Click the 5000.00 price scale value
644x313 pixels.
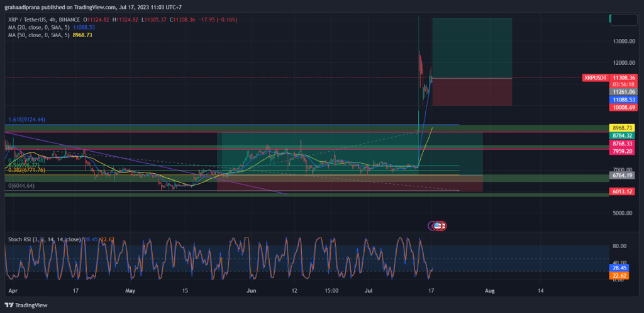click(623, 213)
